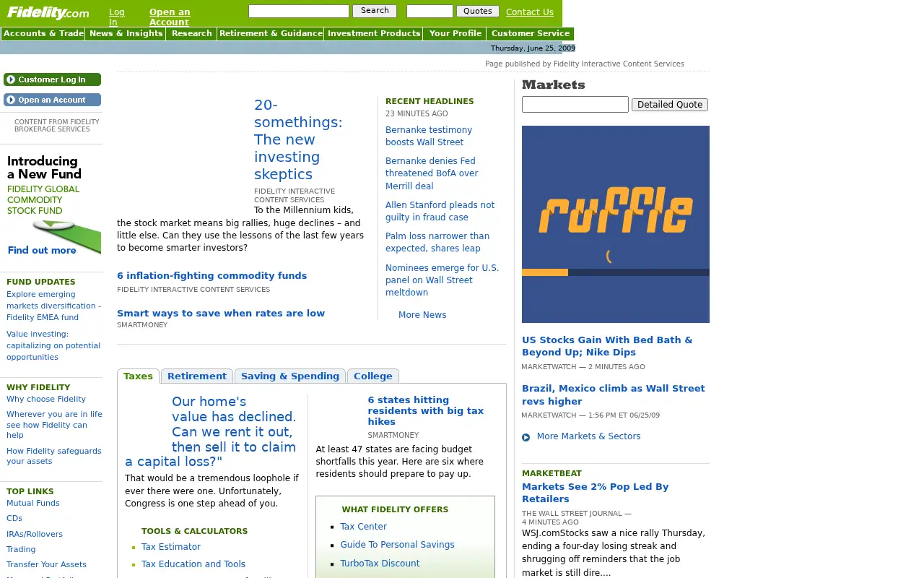This screenshot has width=924, height=578.
Task: Switch to the Retirement tab
Action: click(x=197, y=376)
